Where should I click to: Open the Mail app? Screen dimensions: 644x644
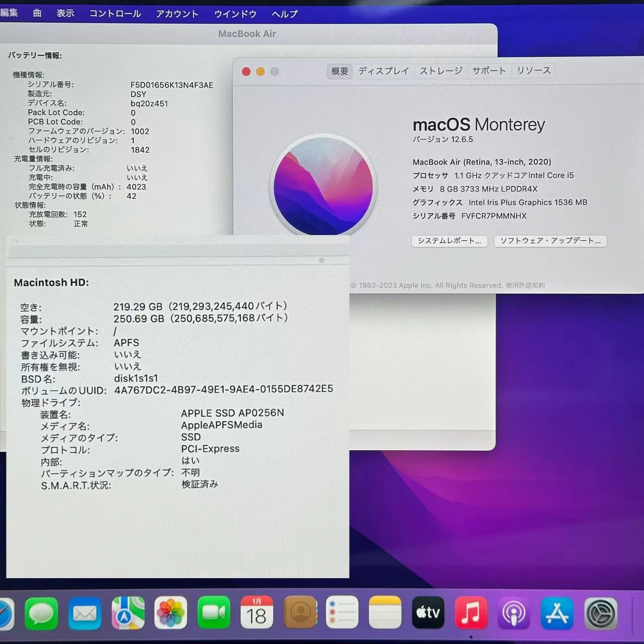click(84, 613)
